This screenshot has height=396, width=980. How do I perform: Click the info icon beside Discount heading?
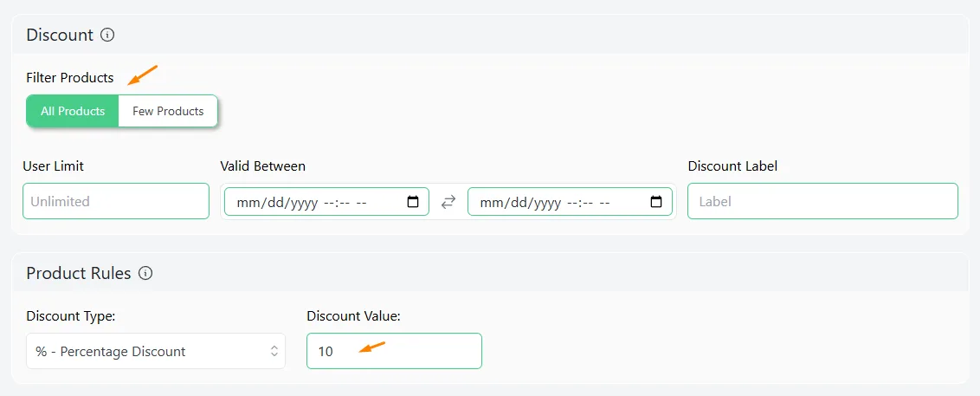(x=107, y=35)
